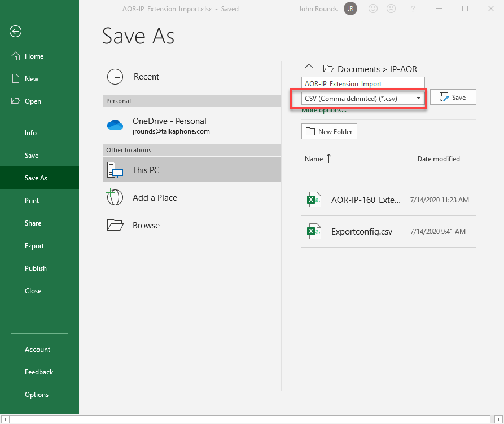Click the frowning face feedback icon
The width and height of the screenshot is (504, 424).
tap(391, 9)
